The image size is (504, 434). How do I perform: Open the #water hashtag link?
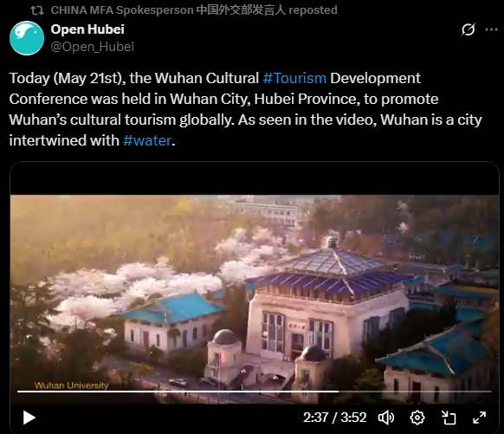147,140
